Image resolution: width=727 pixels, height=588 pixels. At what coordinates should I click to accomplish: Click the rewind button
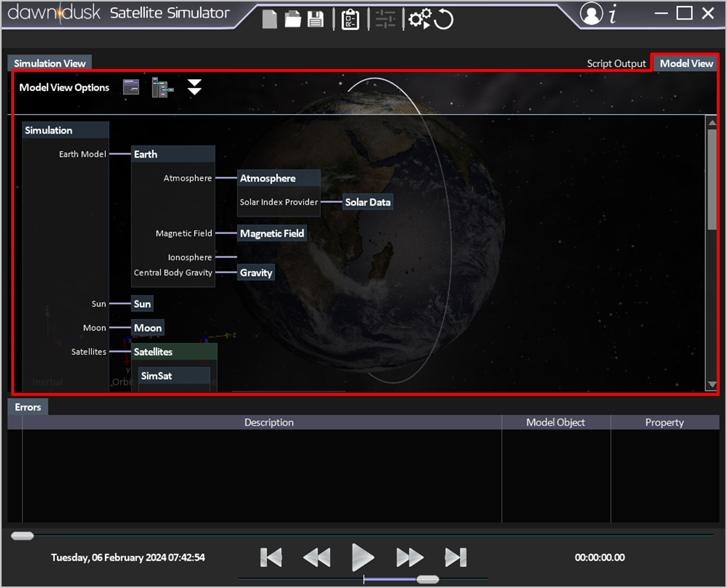(317, 557)
